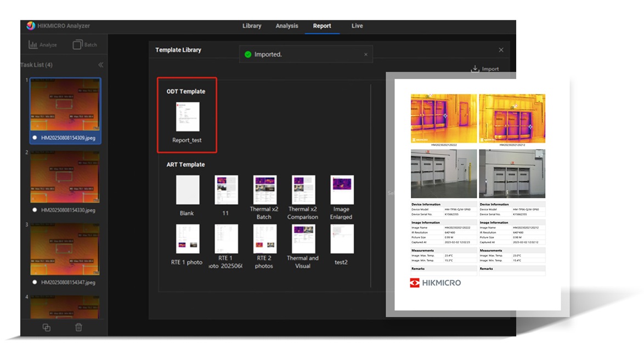Dismiss the Imported notification banner
This screenshot has height=352, width=644.
pyautogui.click(x=365, y=54)
